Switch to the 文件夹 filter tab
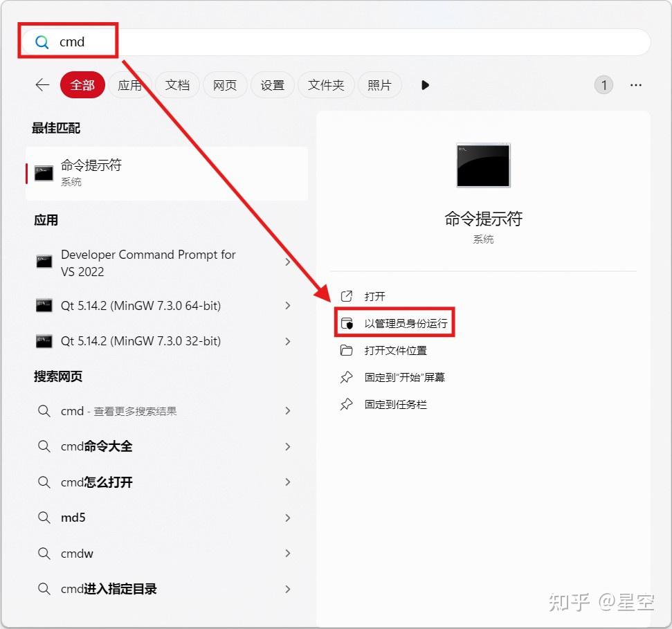Screen dimensions: 672x629 (326, 85)
